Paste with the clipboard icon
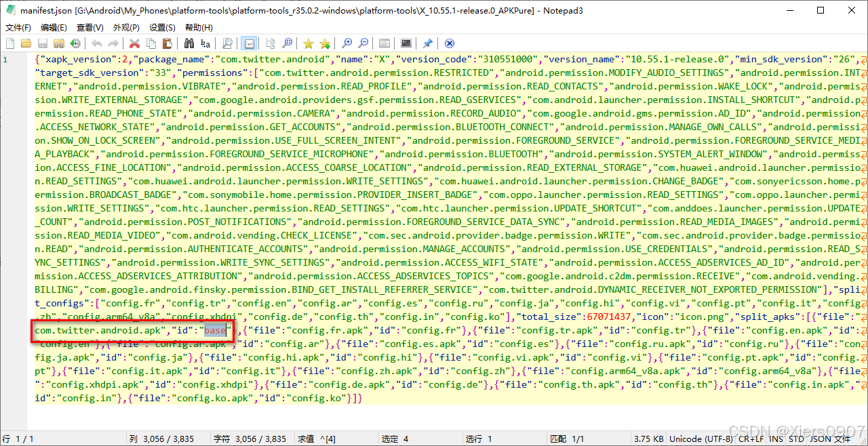 tap(167, 43)
